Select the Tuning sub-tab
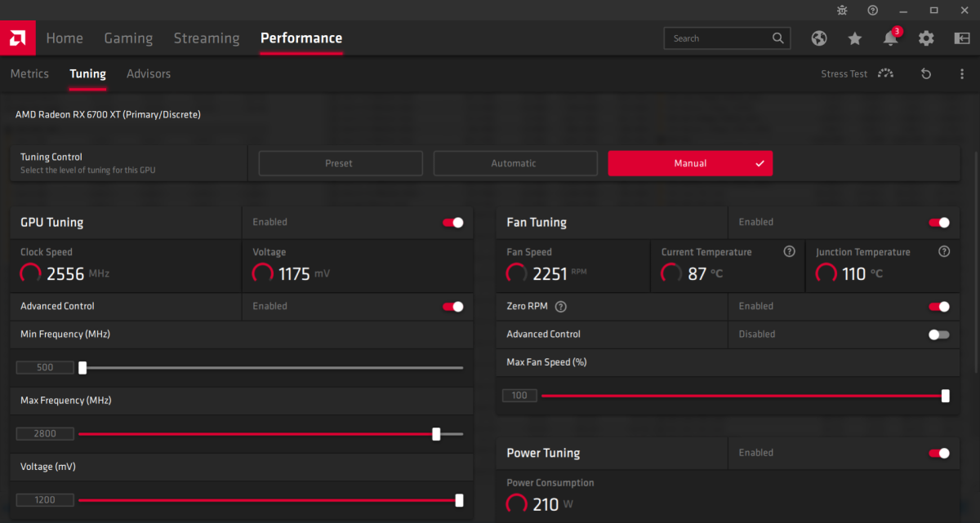 (x=87, y=73)
